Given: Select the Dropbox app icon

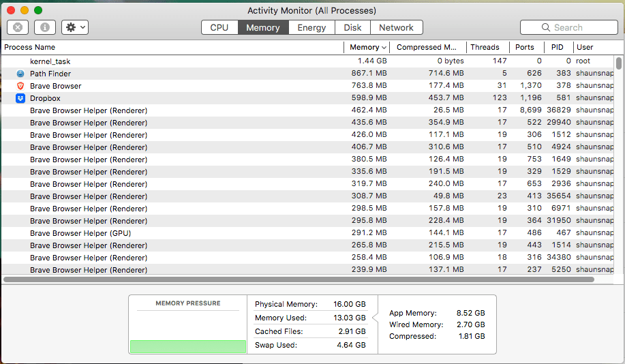Looking at the screenshot, I should click(20, 98).
